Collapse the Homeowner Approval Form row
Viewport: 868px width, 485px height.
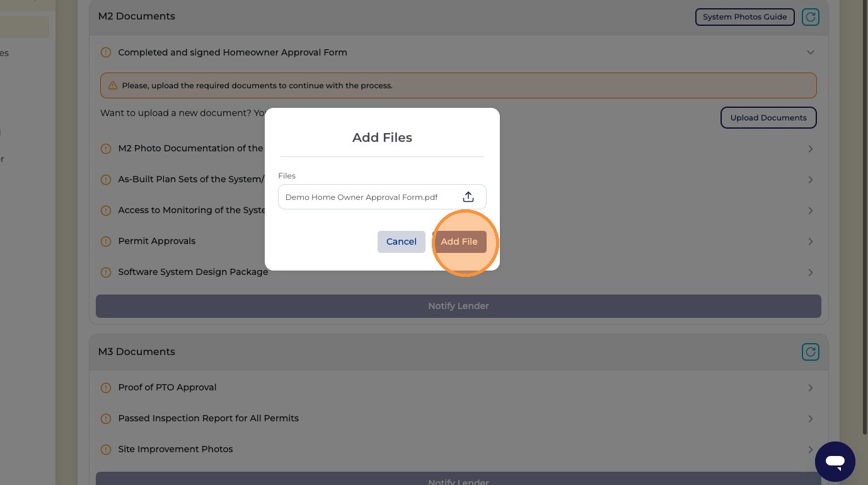tap(811, 52)
